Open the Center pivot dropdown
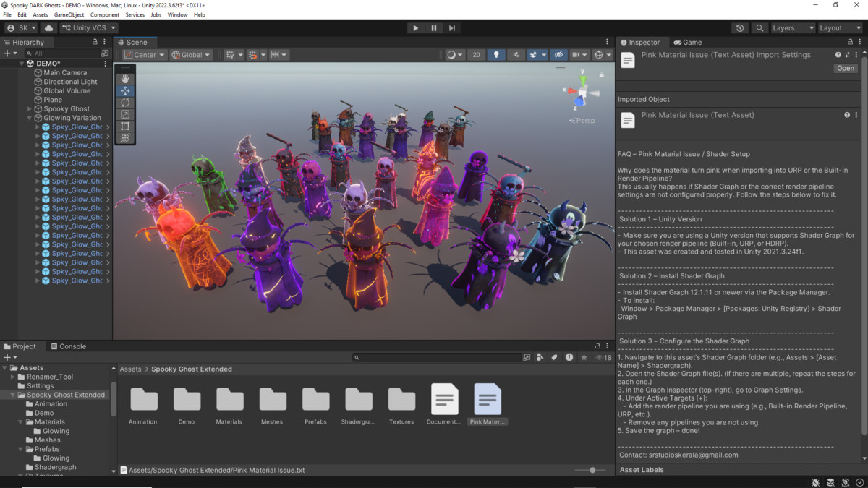 point(145,55)
